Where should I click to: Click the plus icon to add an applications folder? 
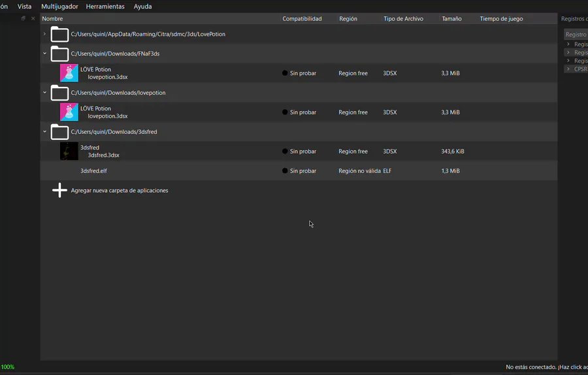(x=59, y=190)
